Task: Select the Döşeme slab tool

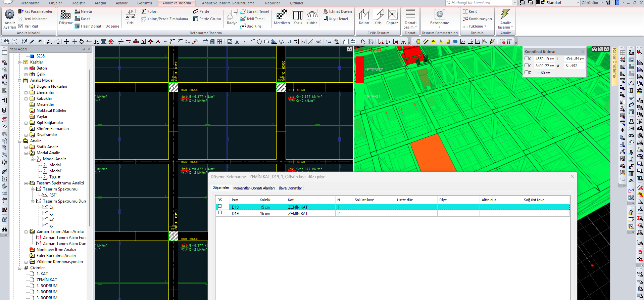Action: tap(66, 17)
